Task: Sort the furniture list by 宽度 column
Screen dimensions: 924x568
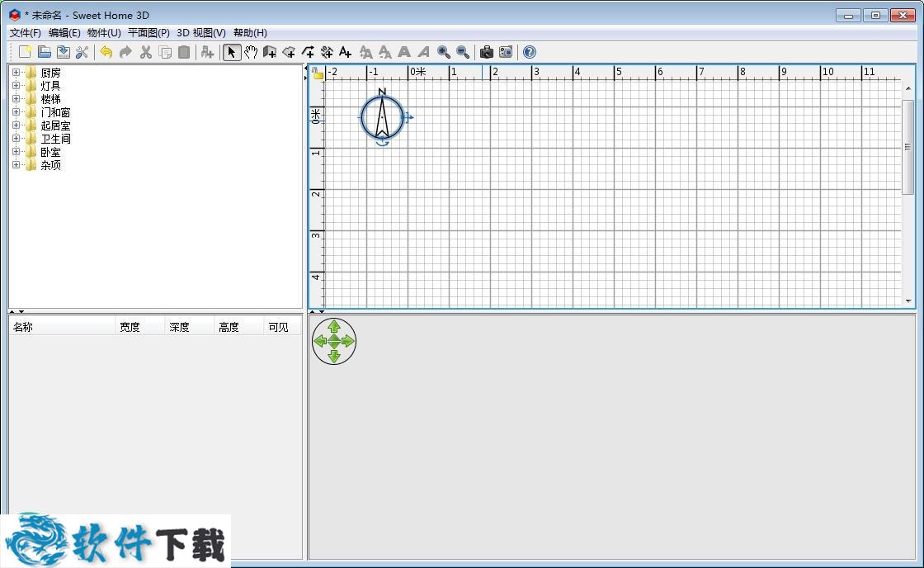Action: tap(139, 328)
